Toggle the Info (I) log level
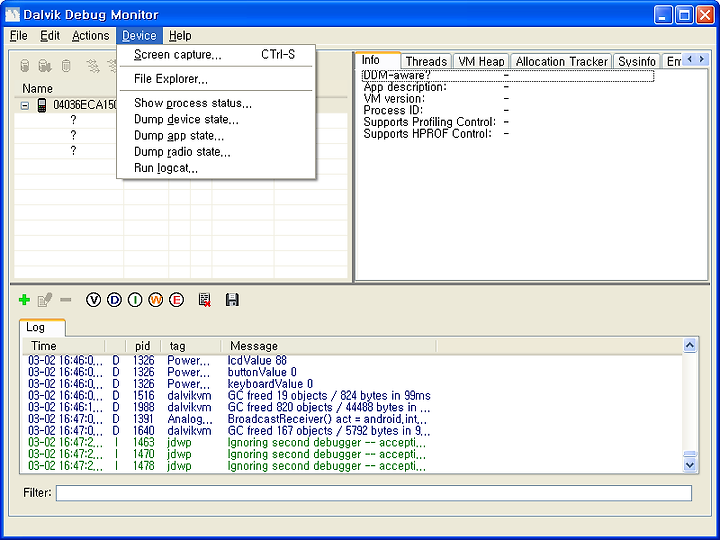Viewport: 720px width, 540px height. coord(135,300)
